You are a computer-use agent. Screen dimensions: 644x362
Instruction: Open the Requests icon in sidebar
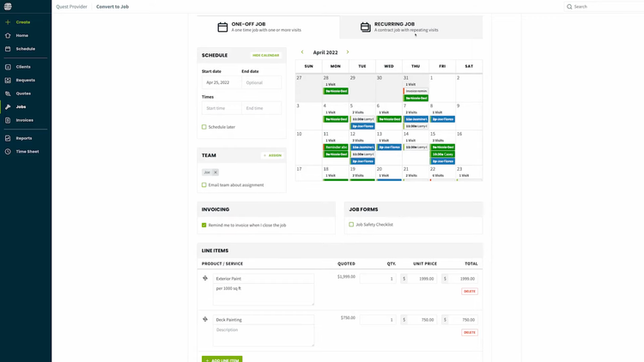point(8,81)
